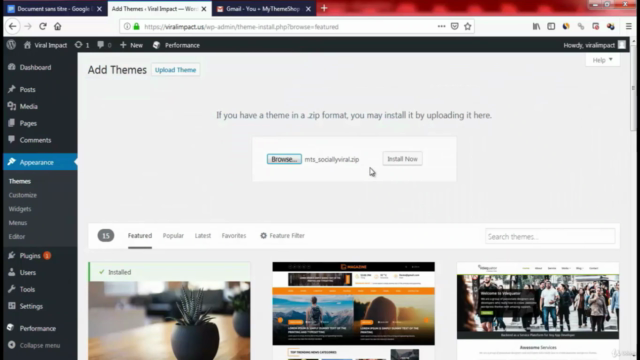
Task: Open Dashboard in sidebar
Action: pyautogui.click(x=35, y=67)
